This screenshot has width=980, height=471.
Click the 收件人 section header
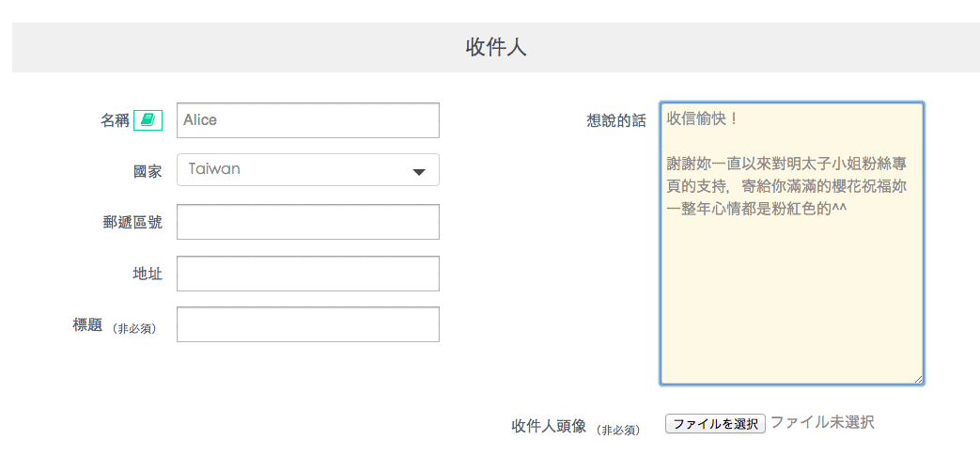[x=495, y=48]
